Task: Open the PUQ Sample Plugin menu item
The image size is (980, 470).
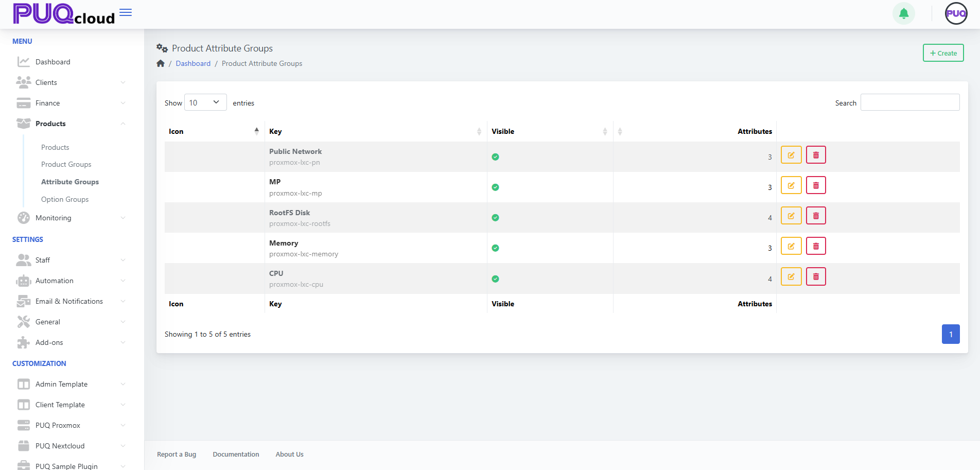Action: point(66,466)
